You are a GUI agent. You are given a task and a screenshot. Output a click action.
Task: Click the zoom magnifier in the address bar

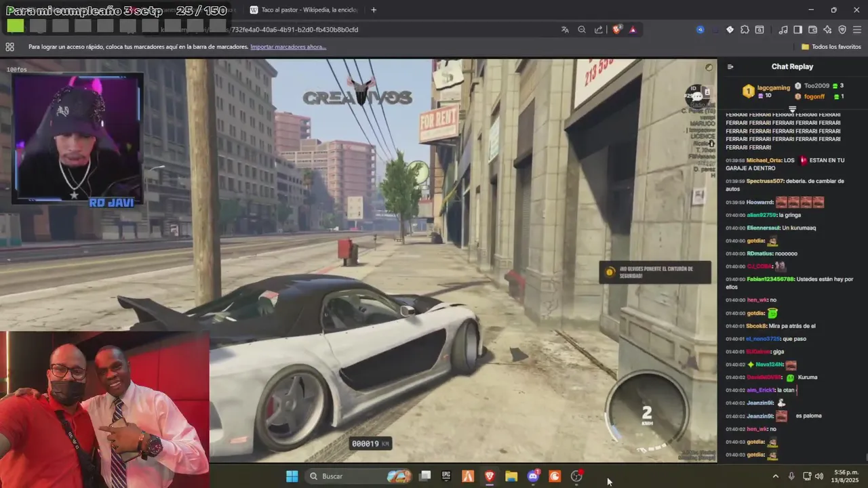[x=582, y=30]
